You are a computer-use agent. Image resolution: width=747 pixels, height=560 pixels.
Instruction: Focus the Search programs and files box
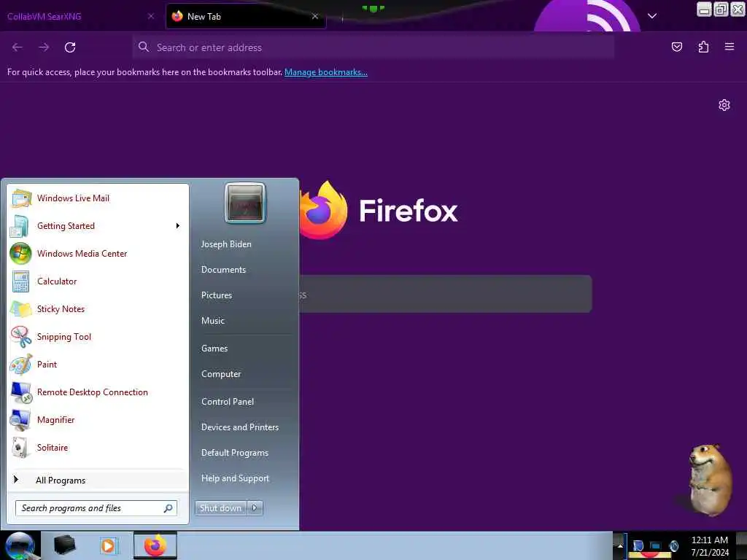click(96, 508)
